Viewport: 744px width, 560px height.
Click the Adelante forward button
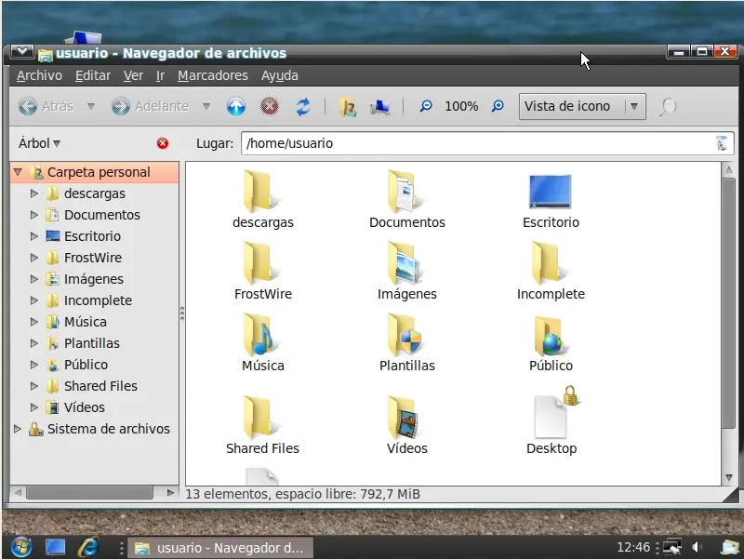click(x=151, y=106)
